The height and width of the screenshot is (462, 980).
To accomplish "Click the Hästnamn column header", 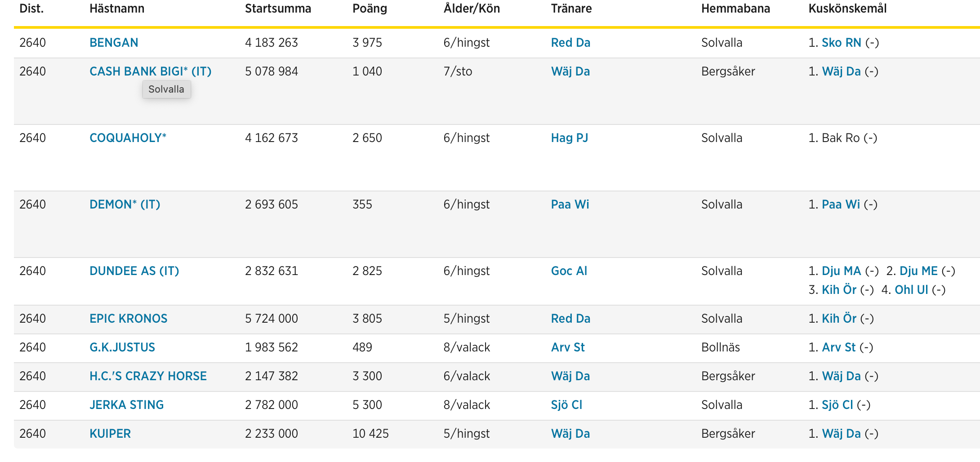I will coord(117,9).
